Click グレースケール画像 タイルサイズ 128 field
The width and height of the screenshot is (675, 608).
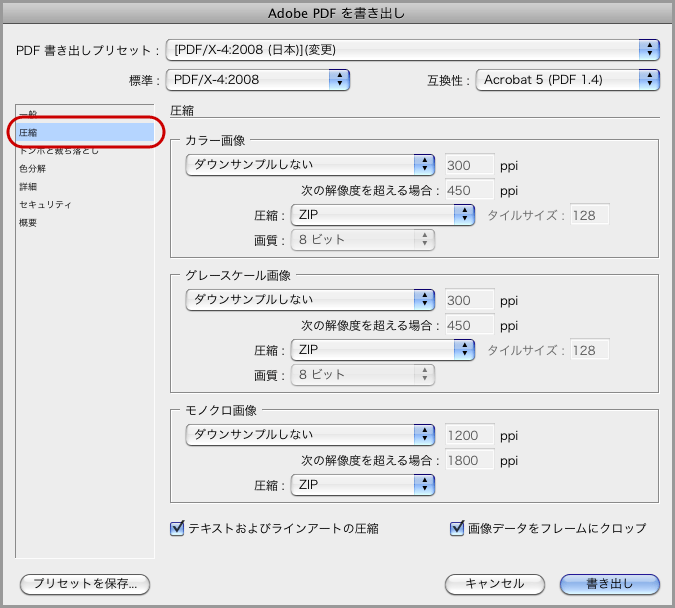[x=589, y=350]
